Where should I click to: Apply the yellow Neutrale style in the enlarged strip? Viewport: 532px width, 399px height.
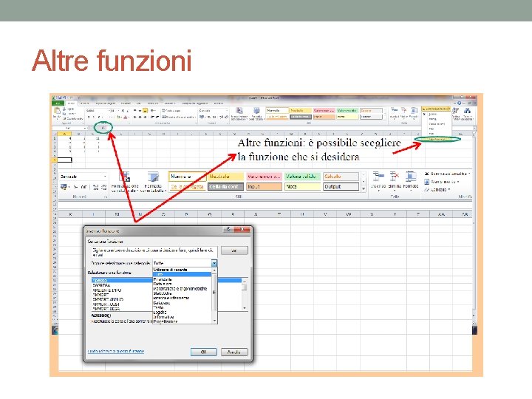[x=225, y=177]
